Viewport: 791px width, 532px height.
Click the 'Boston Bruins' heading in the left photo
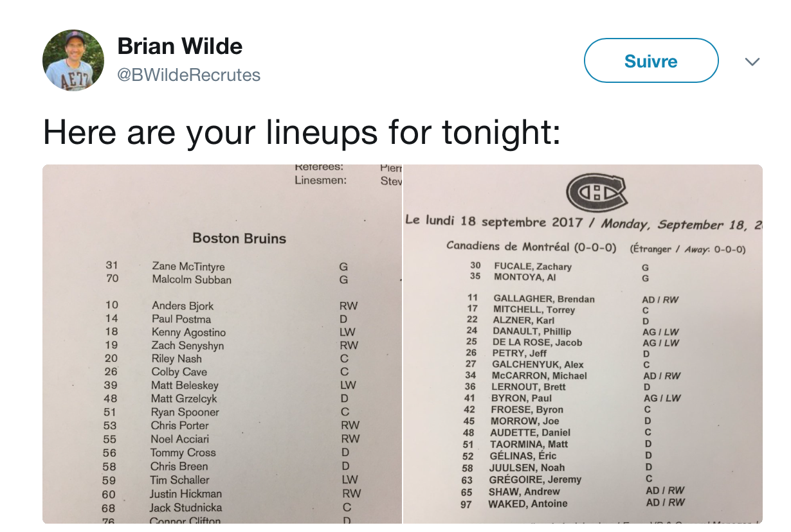pyautogui.click(x=239, y=238)
